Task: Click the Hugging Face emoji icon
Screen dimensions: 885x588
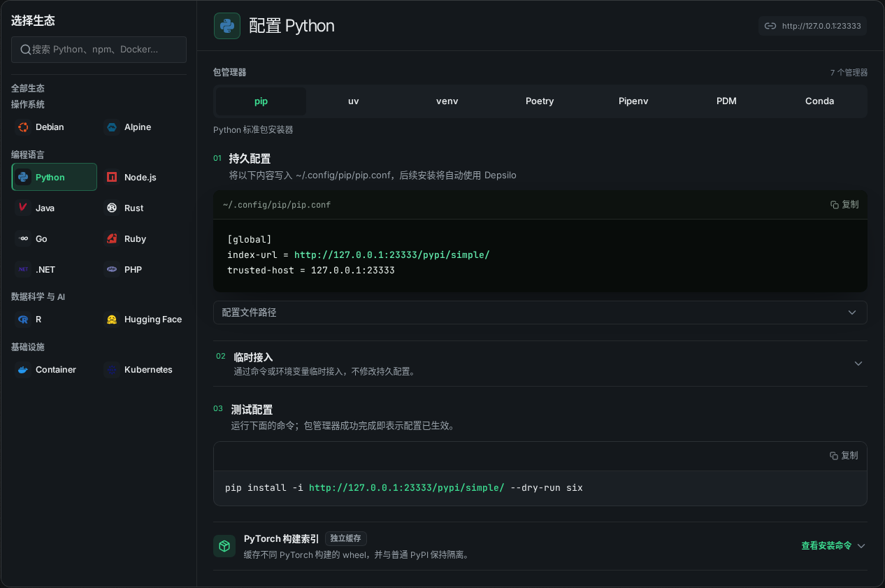Action: click(112, 320)
